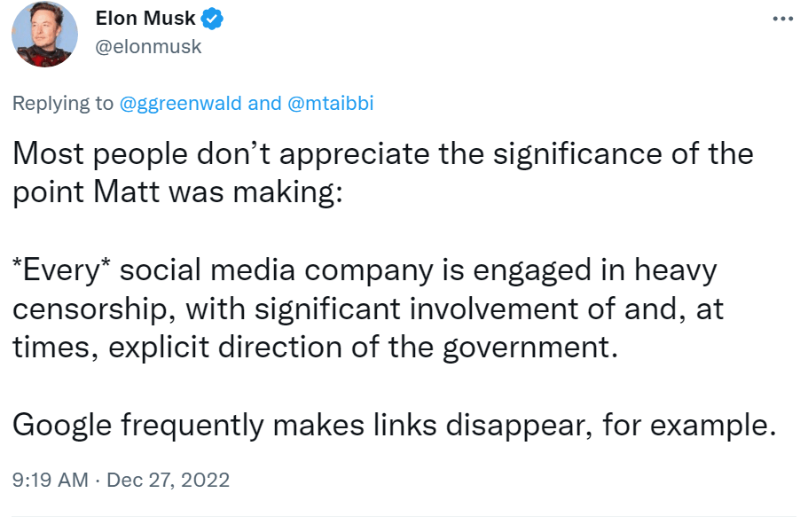Click the blue verified checkmark badge
Viewport: 800px width, 532px height.
[x=213, y=18]
